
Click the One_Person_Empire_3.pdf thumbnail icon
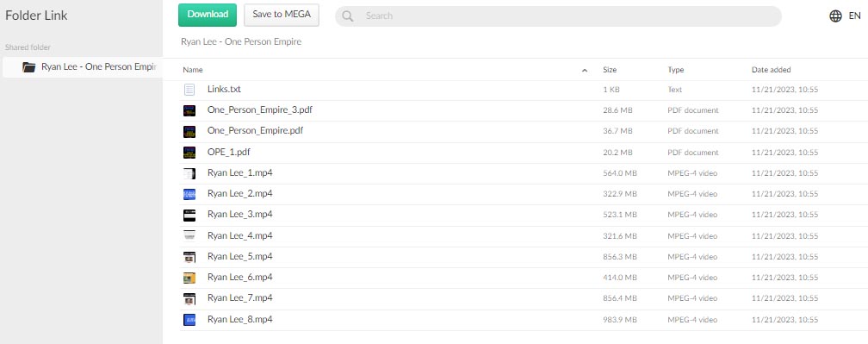point(189,110)
